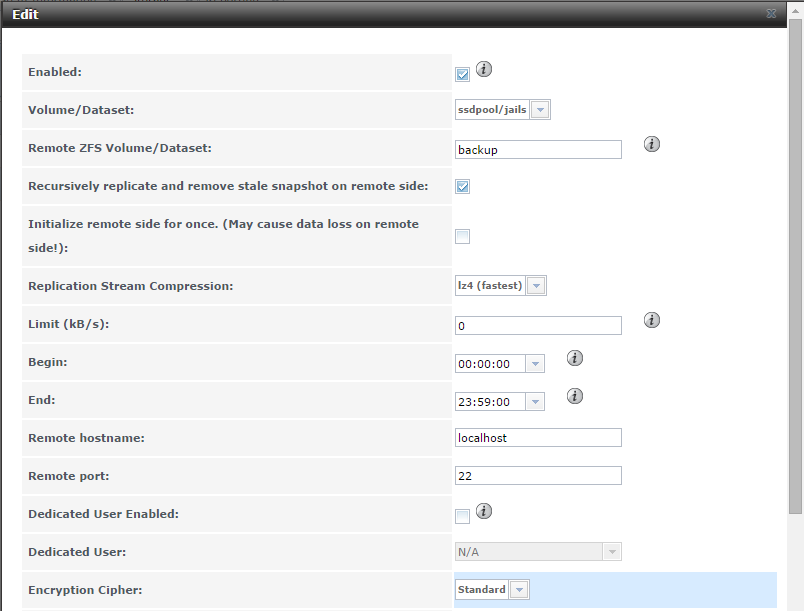Click the Remote hostname text field
804x611 pixels.
(538, 438)
